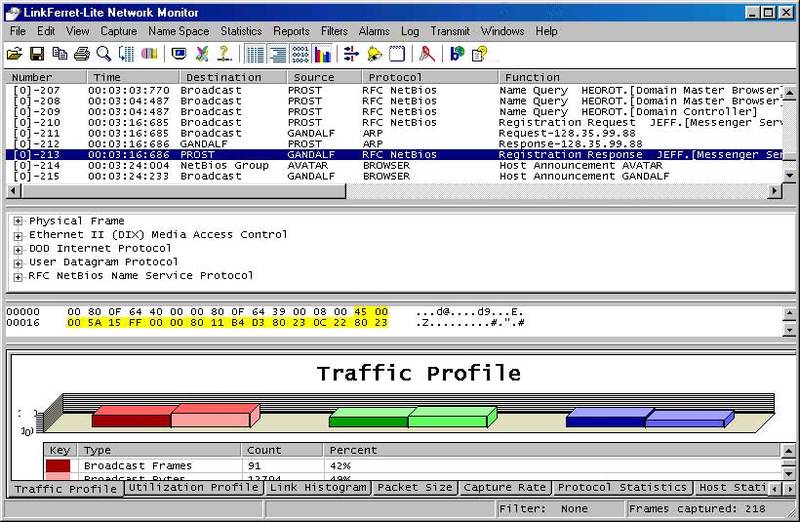This screenshot has height=522, width=800.
Task: Open the Transmit menu
Action: coord(449,31)
